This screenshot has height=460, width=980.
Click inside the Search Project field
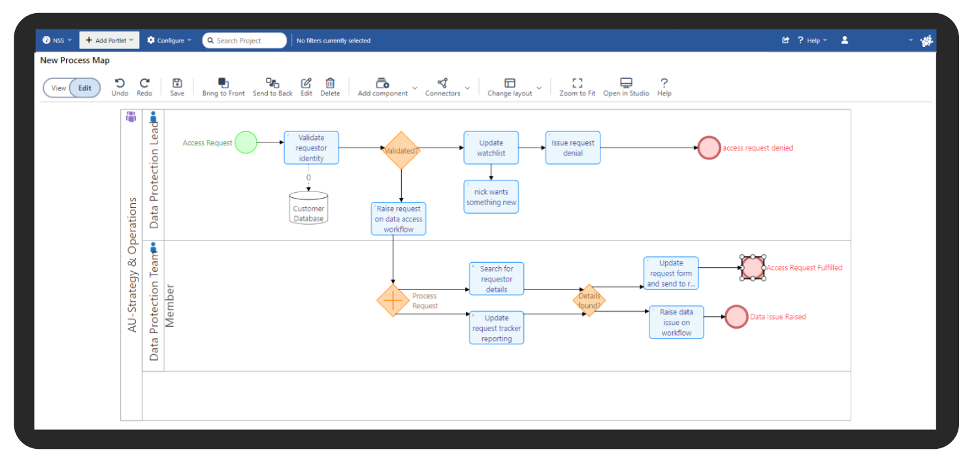[245, 40]
